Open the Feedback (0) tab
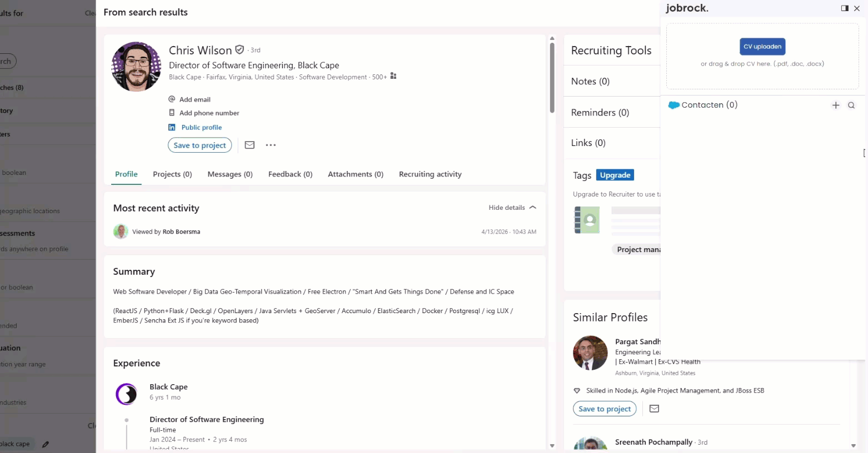Image resolution: width=868 pixels, height=453 pixels. pos(290,174)
